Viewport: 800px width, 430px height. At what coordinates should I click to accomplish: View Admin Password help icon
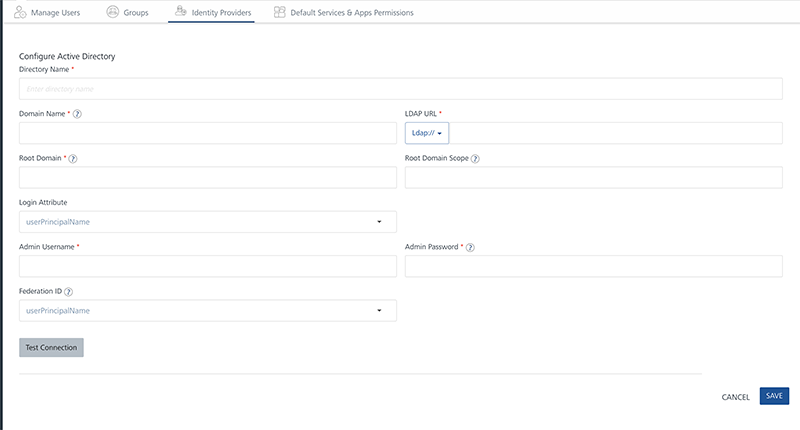click(470, 247)
